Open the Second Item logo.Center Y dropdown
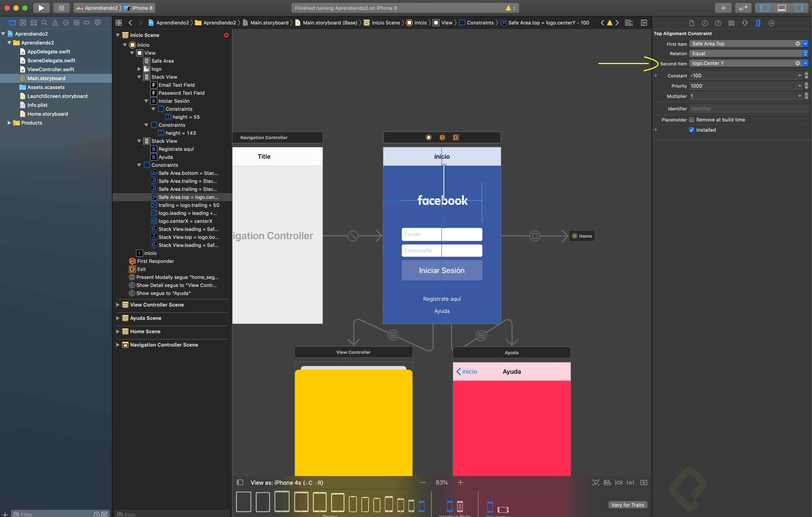Screen dimensions: 812x517 point(805,63)
